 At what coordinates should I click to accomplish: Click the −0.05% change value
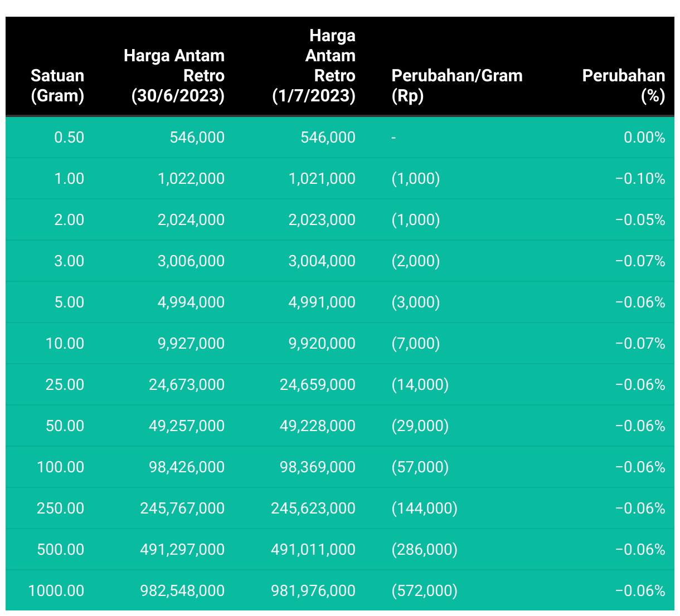click(640, 220)
